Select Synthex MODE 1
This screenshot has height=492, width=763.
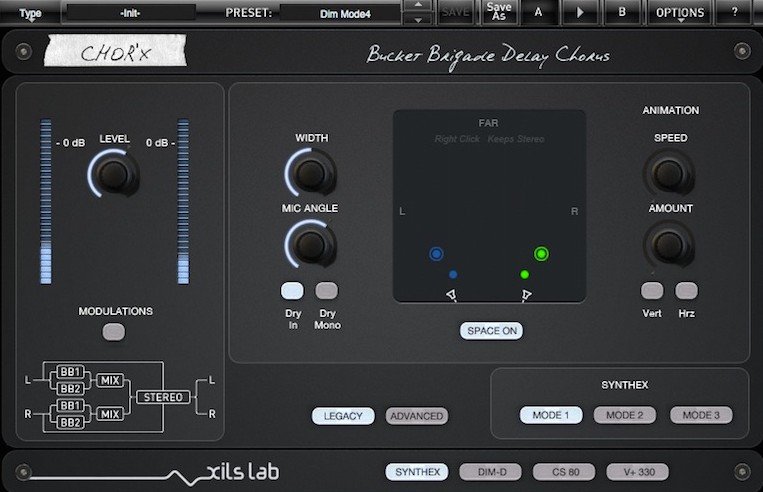551,415
